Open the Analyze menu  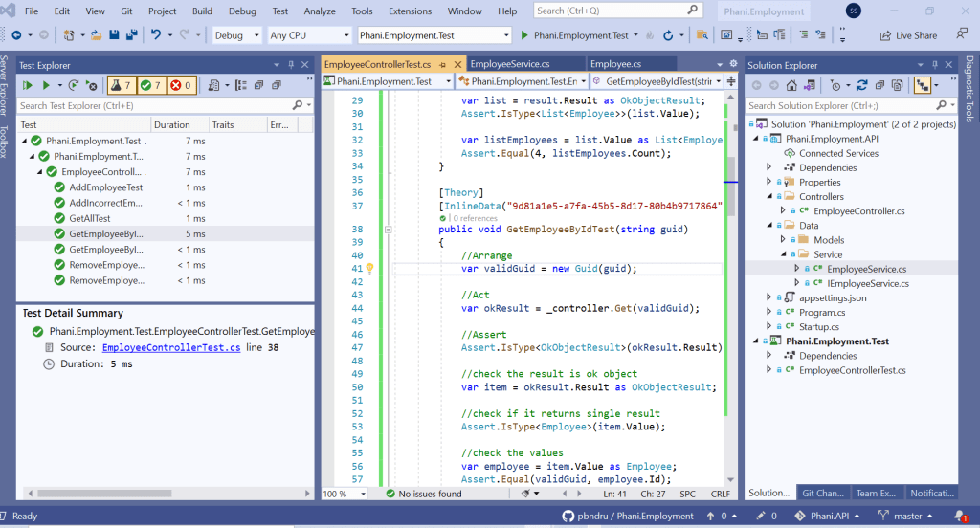click(x=320, y=11)
